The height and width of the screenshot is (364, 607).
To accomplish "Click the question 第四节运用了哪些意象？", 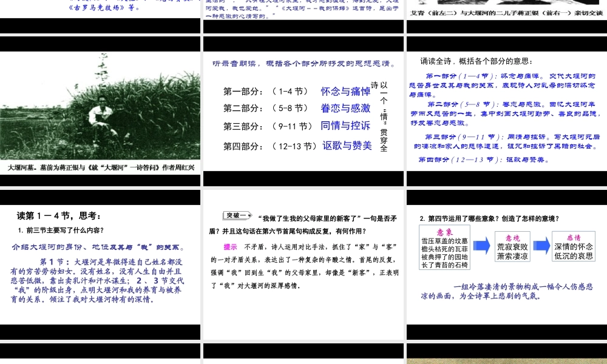I will tap(490, 218).
